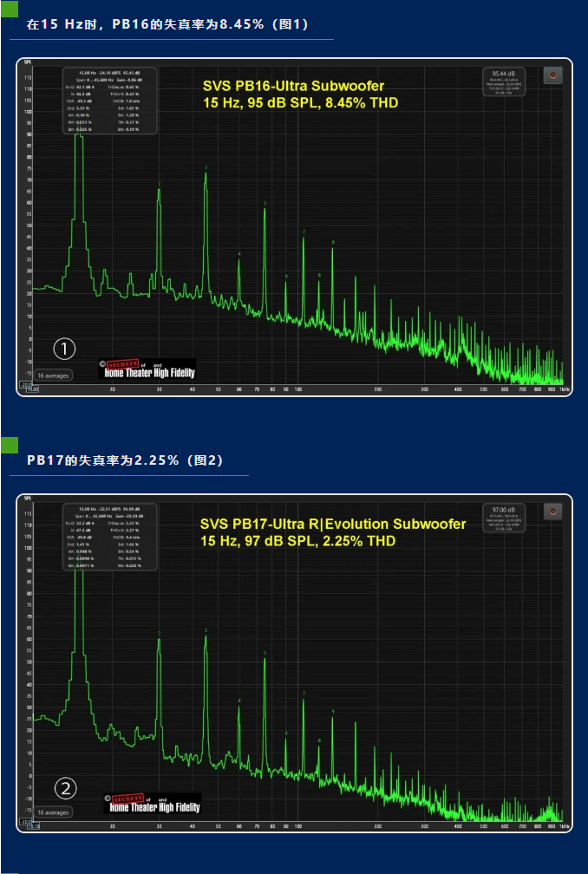This screenshot has width=588, height=874.
Task: Click the Home Theater logo in second graph
Action: pos(152,804)
